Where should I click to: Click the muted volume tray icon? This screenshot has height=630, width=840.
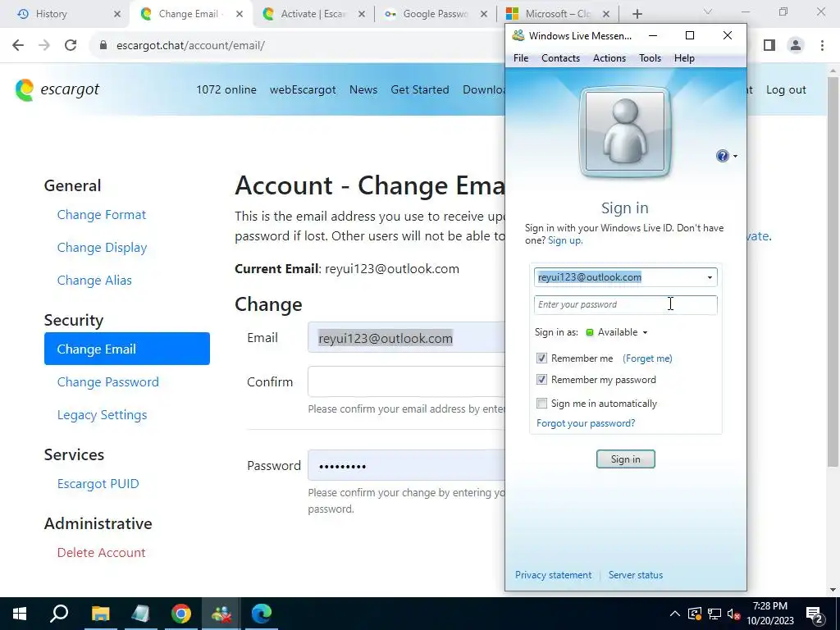point(734,614)
